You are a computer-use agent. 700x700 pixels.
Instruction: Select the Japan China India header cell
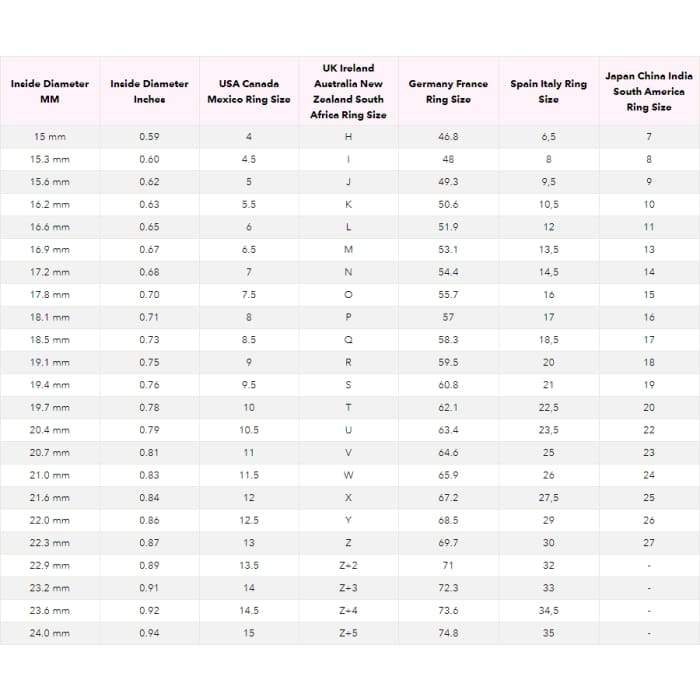click(649, 91)
